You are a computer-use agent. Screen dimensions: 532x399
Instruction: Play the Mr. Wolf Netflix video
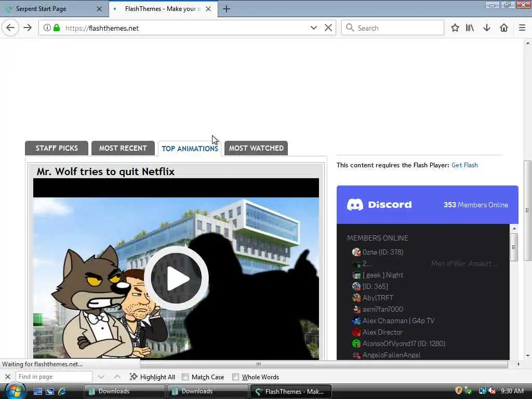pyautogui.click(x=176, y=278)
